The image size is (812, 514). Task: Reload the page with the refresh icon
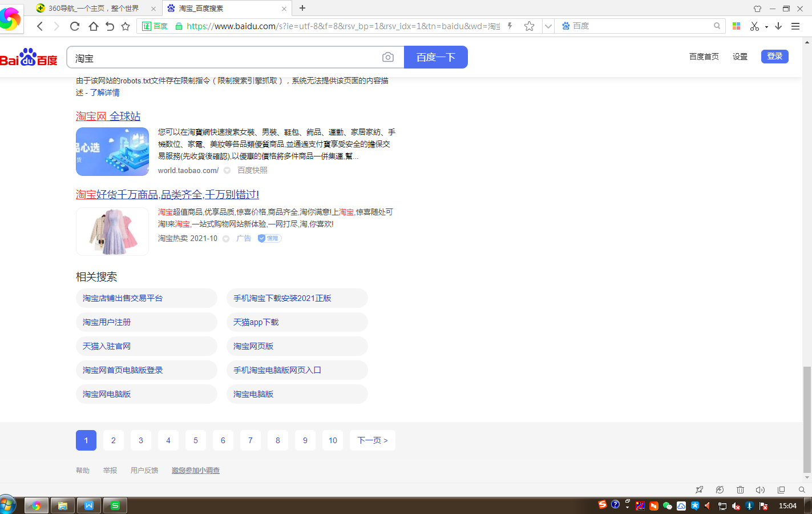75,26
